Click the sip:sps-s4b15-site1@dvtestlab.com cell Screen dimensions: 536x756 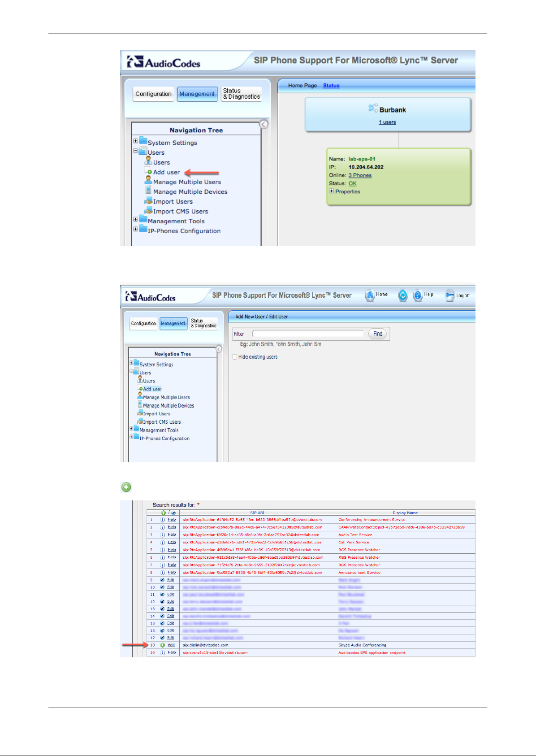pyautogui.click(x=215, y=653)
